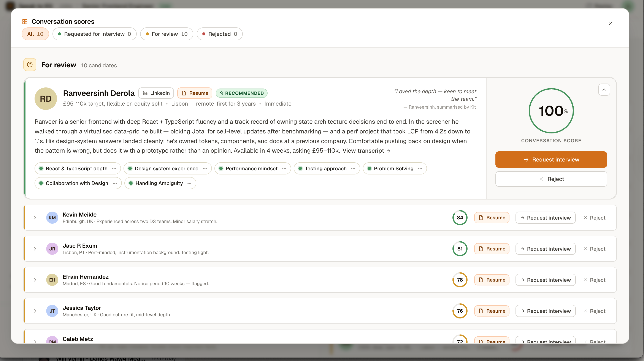Click the RECOMMENDED badge
Image resolution: width=644 pixels, height=361 pixels.
241,93
